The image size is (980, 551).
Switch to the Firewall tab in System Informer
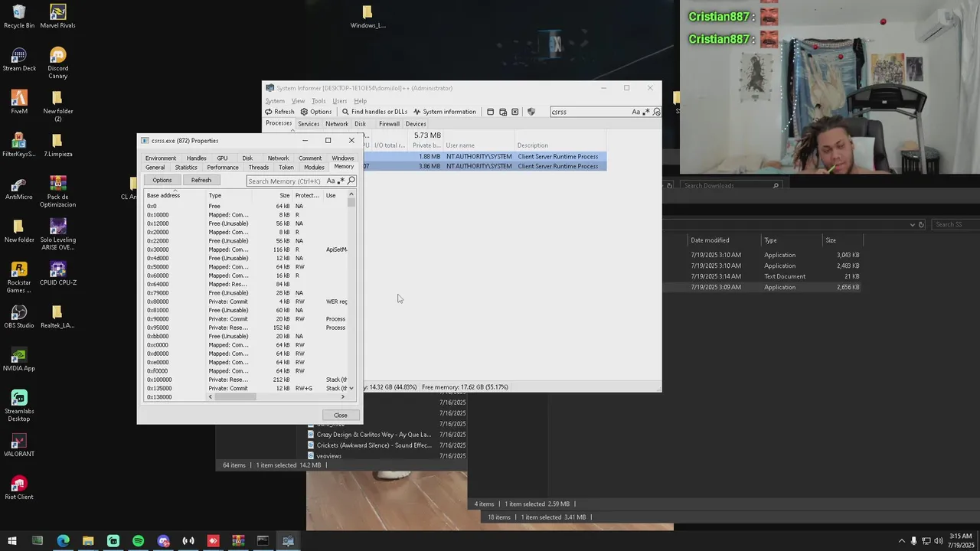389,124
